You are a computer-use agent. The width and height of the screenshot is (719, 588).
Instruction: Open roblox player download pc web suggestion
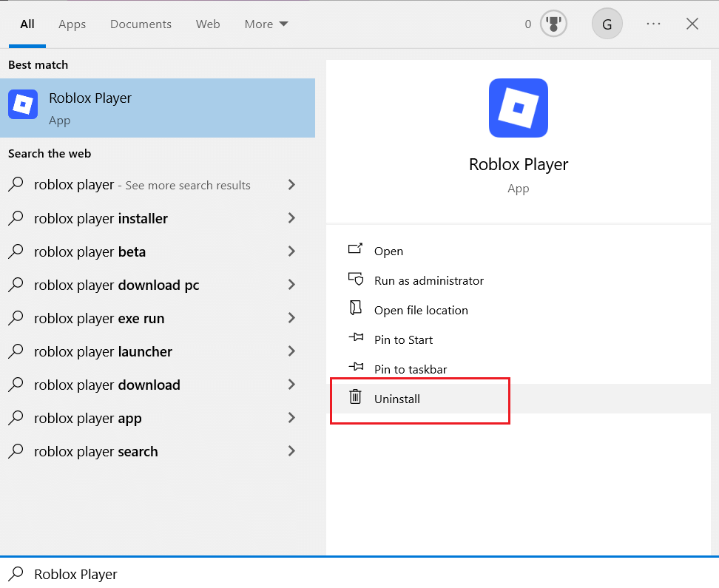[x=152, y=285]
